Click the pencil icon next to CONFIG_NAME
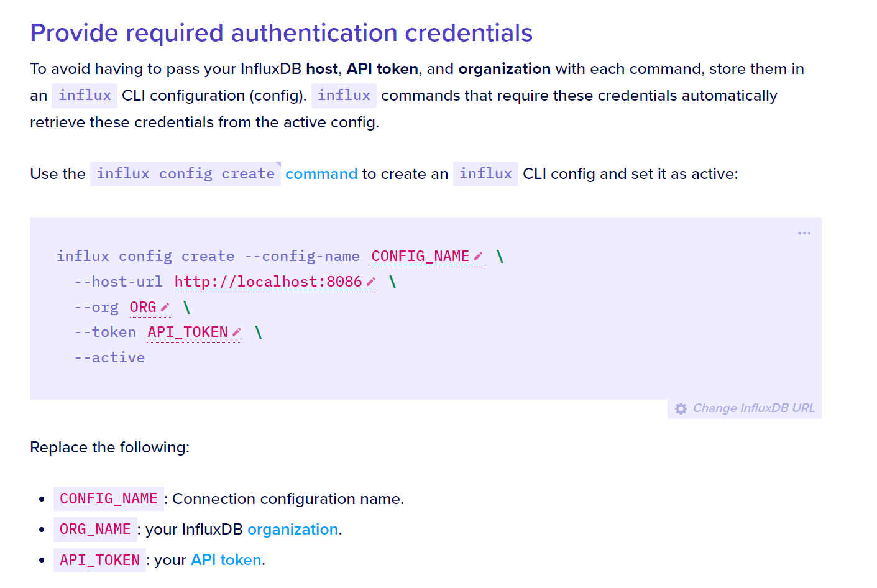Image resolution: width=877 pixels, height=588 pixels. point(478,256)
